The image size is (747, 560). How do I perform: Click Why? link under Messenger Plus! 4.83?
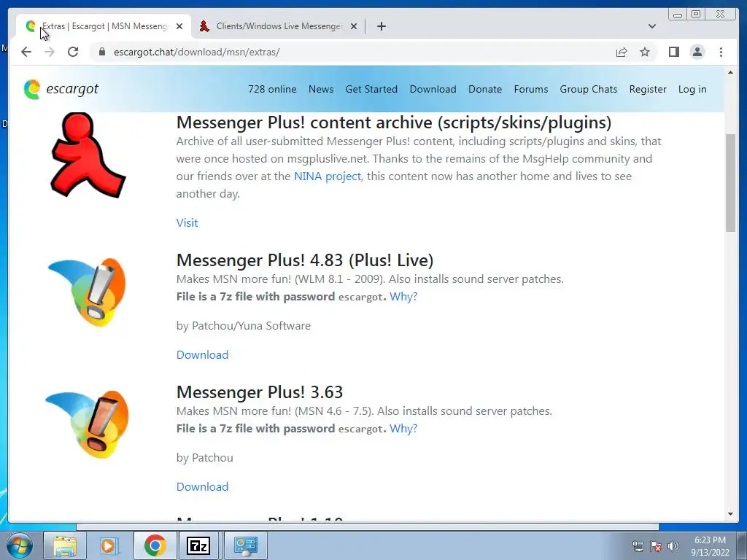tap(403, 297)
